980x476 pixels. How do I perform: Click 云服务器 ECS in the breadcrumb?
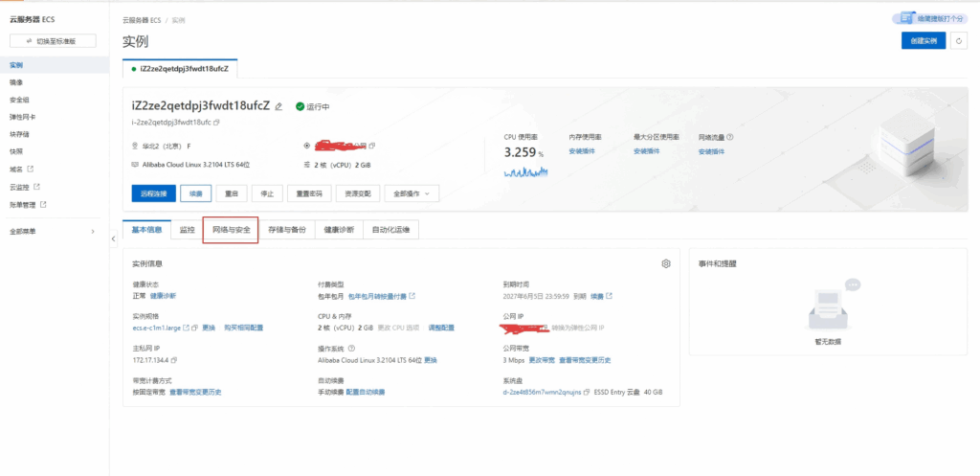(x=142, y=20)
